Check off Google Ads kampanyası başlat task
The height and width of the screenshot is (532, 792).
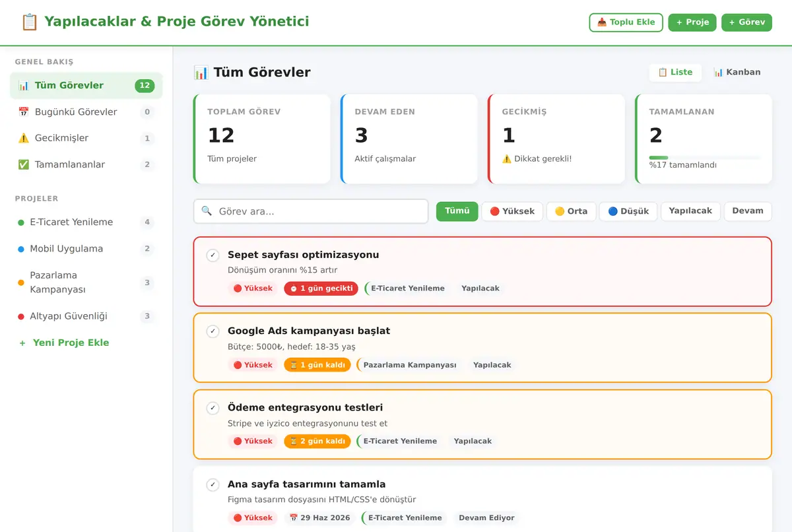point(213,331)
